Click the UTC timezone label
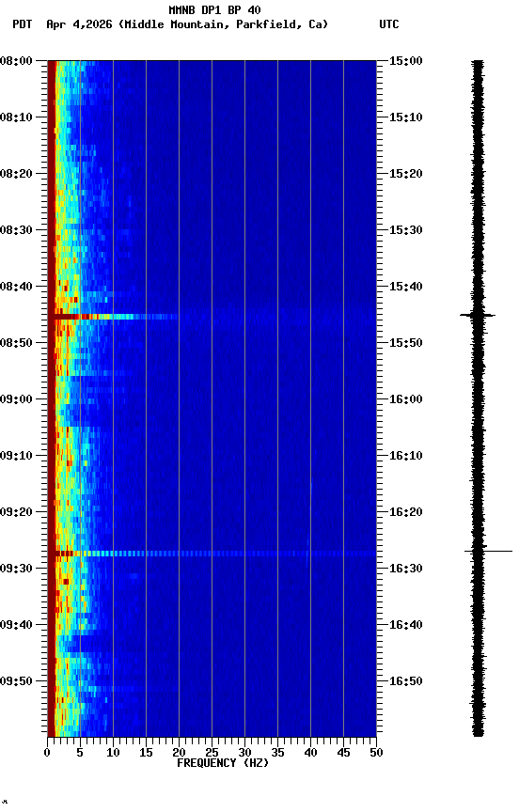Viewport: 519px width, 812px height. (389, 24)
